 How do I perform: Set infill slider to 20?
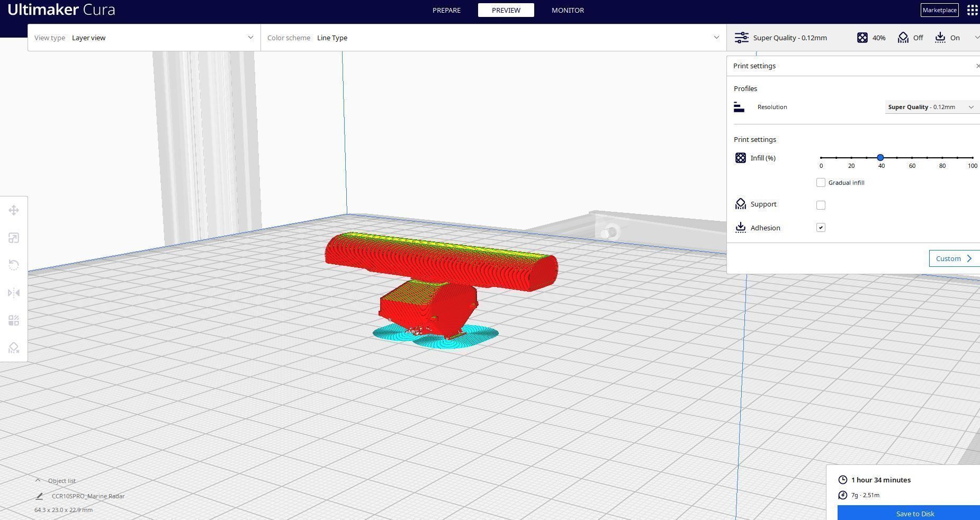coord(851,158)
